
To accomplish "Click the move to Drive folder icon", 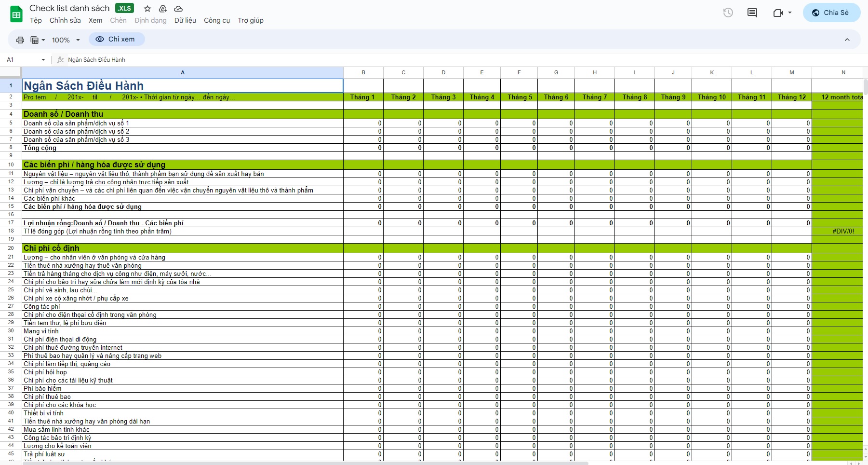I will click(163, 9).
